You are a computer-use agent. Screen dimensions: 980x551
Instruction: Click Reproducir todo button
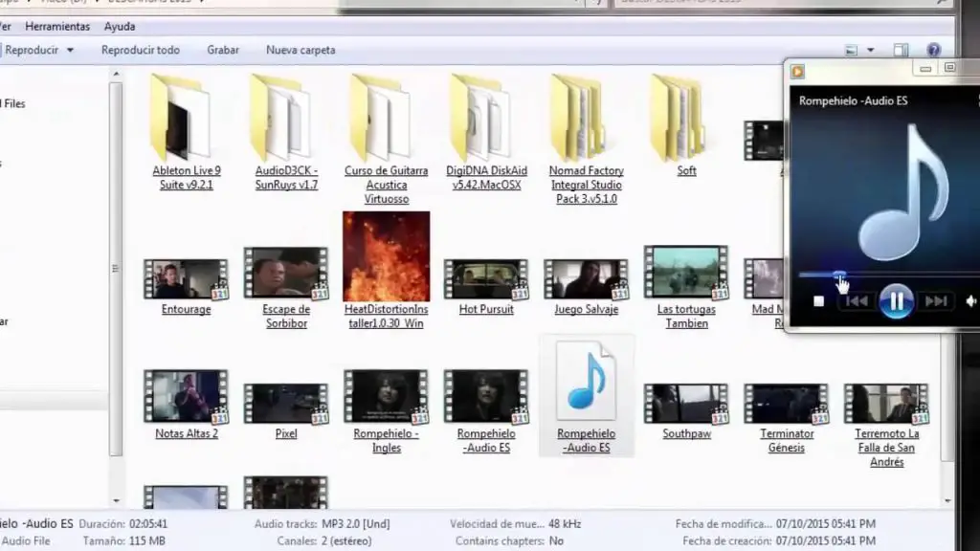click(x=141, y=50)
